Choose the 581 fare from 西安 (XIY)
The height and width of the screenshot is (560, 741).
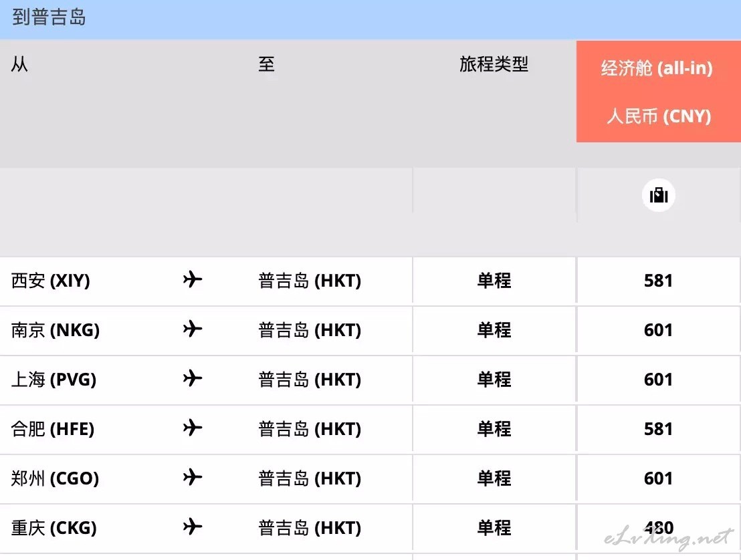coord(658,281)
